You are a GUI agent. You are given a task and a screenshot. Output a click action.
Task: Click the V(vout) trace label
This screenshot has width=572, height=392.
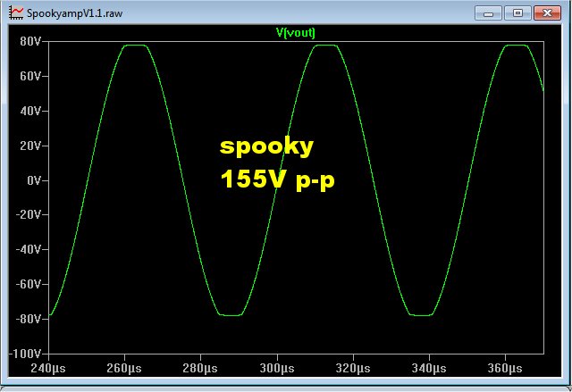(x=296, y=33)
